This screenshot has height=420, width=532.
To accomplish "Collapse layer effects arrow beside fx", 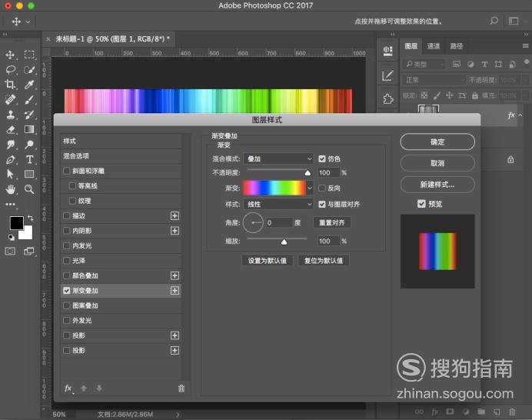I will coord(520,115).
